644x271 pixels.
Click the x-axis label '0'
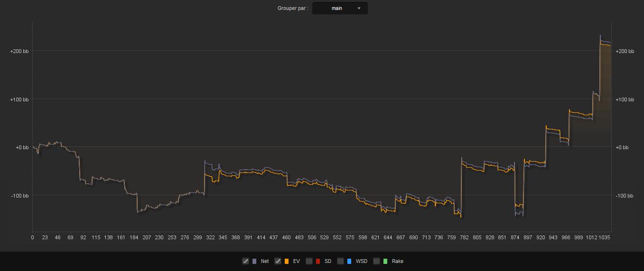(x=32, y=237)
